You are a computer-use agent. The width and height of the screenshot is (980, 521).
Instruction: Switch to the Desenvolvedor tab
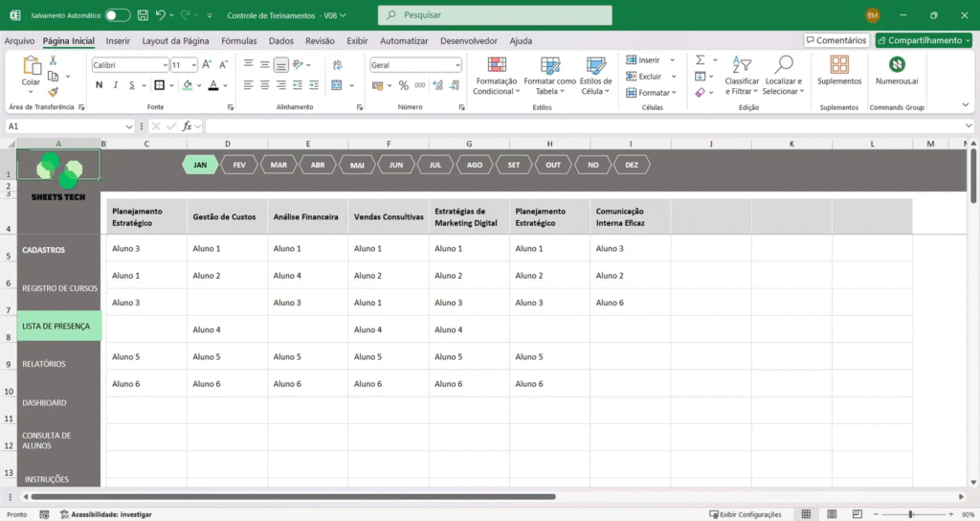click(469, 41)
